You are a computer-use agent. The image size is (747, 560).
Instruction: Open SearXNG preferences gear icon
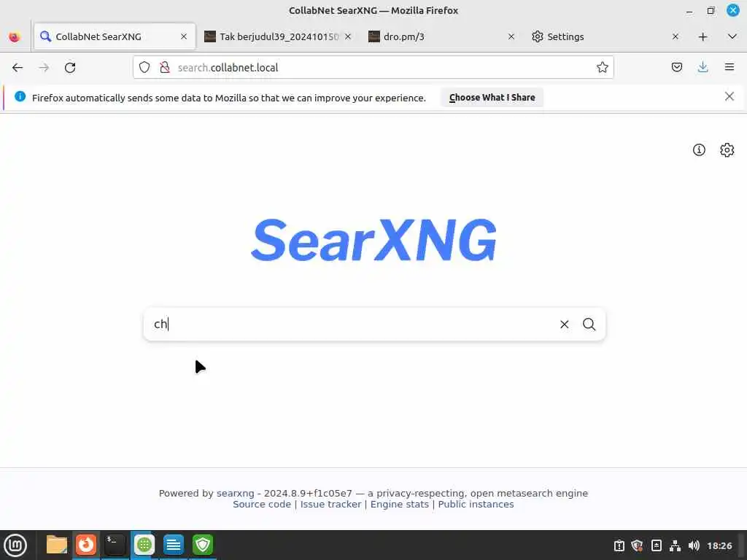(727, 150)
